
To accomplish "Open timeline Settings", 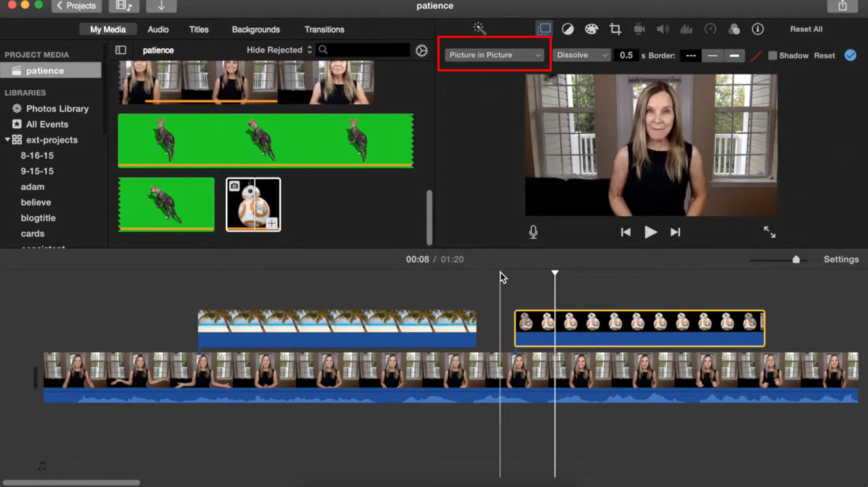I will 841,259.
